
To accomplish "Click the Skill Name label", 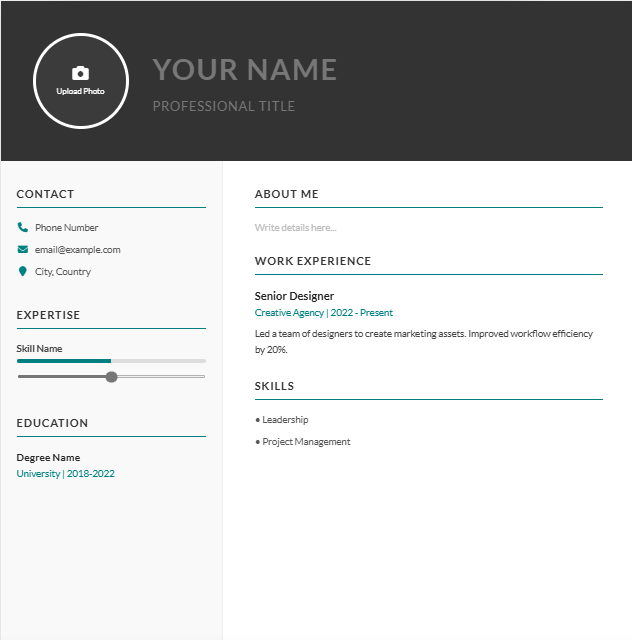I will coord(39,349).
